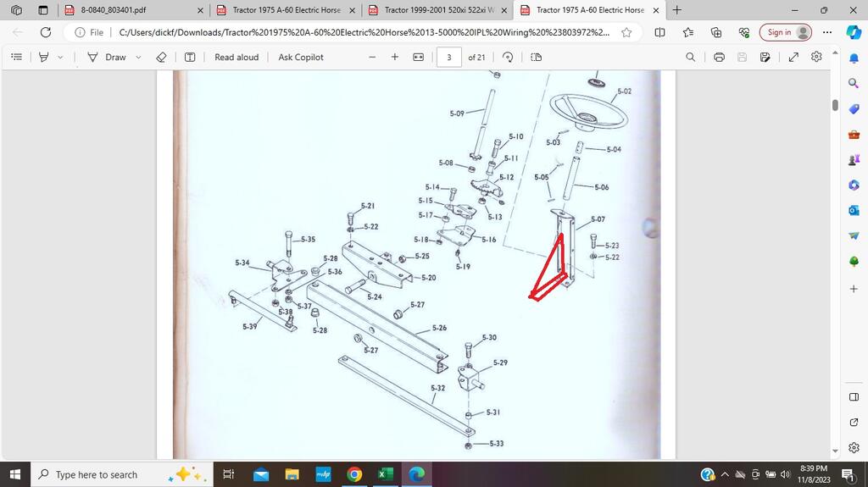Click the Read aloud button

tap(236, 57)
